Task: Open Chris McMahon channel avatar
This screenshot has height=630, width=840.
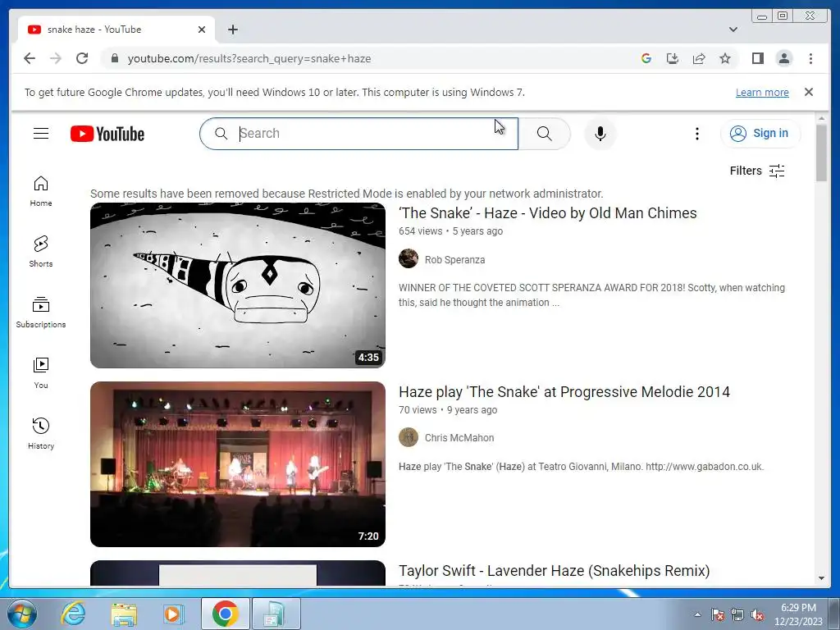Action: click(409, 437)
